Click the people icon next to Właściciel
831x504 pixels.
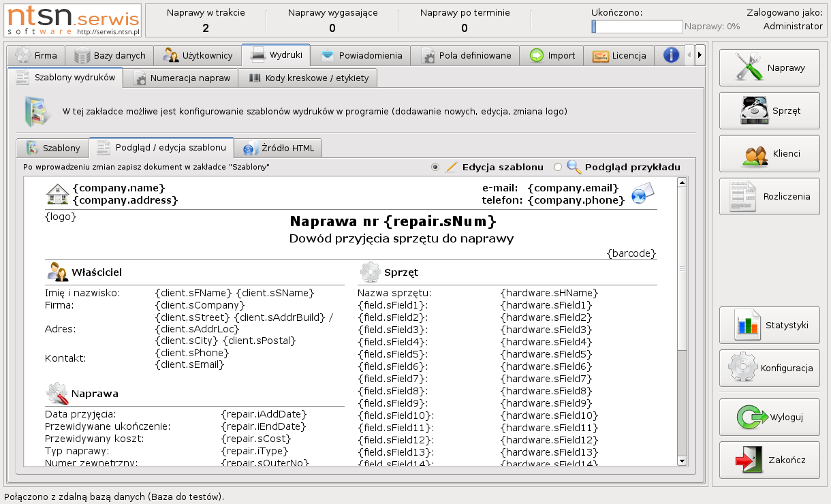click(57, 272)
